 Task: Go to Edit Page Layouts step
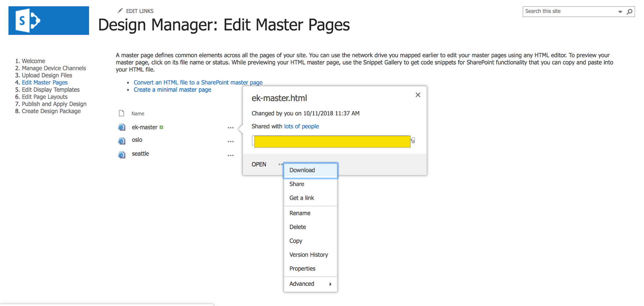pyautogui.click(x=45, y=97)
